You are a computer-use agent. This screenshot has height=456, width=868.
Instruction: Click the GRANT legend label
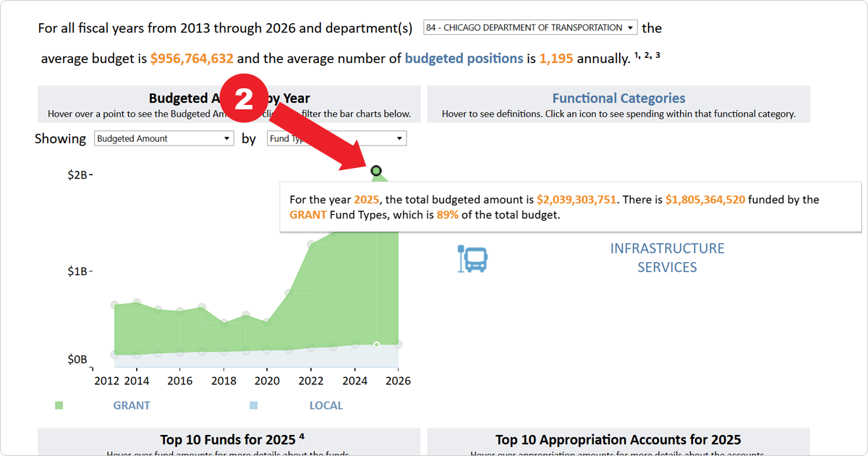pos(132,405)
